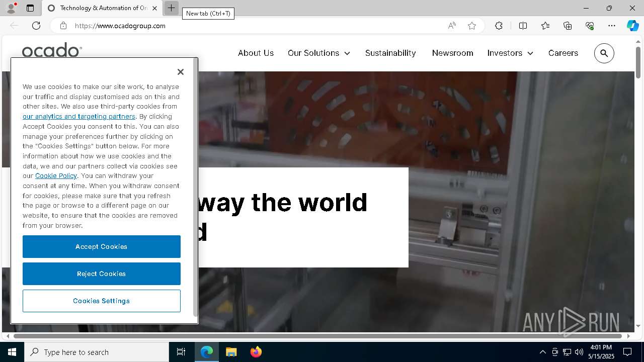Open Browser essentials heart icon

pyautogui.click(x=590, y=26)
